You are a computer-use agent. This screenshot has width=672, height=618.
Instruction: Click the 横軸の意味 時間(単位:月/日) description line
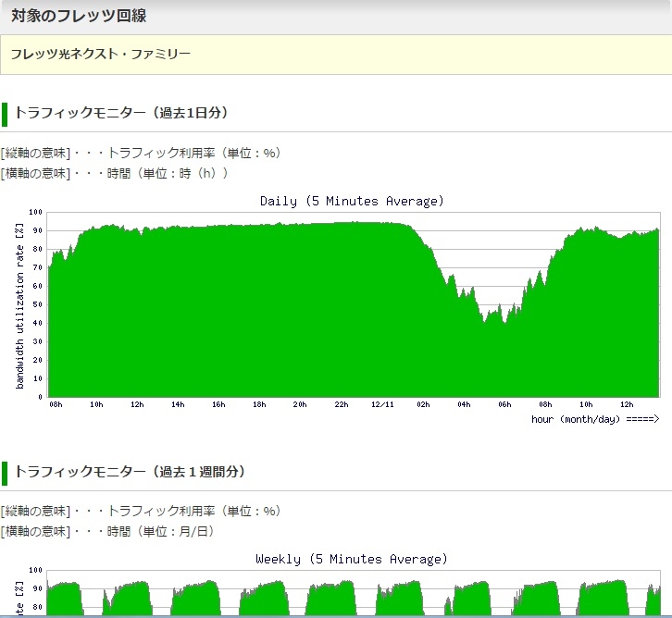click(x=107, y=531)
